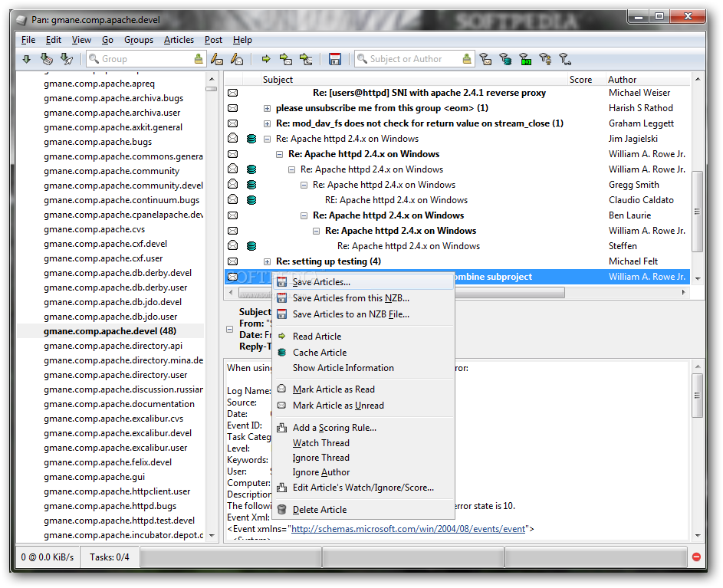Collapse William A. Rowe Jr. reply below Ben Laurie
This screenshot has width=723, height=588.
317,231
